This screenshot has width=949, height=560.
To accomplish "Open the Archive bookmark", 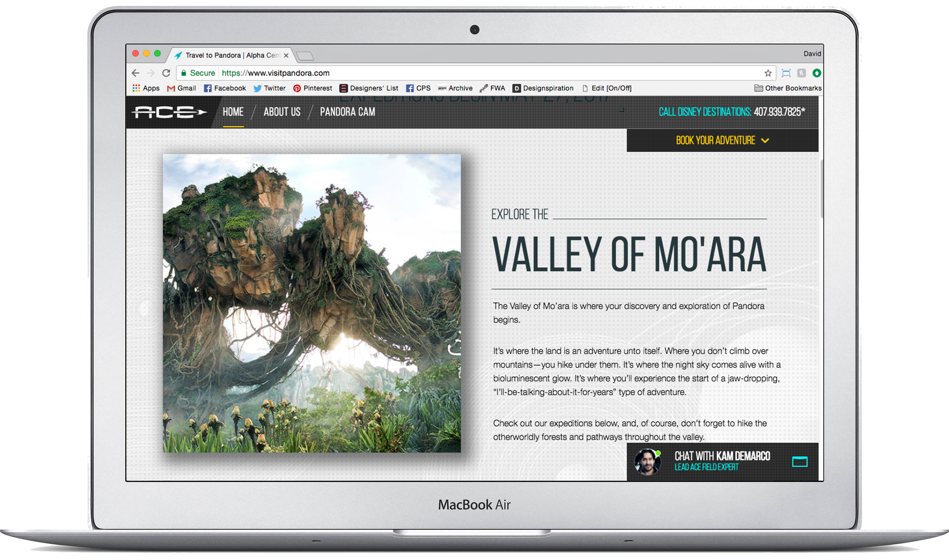I will point(455,88).
